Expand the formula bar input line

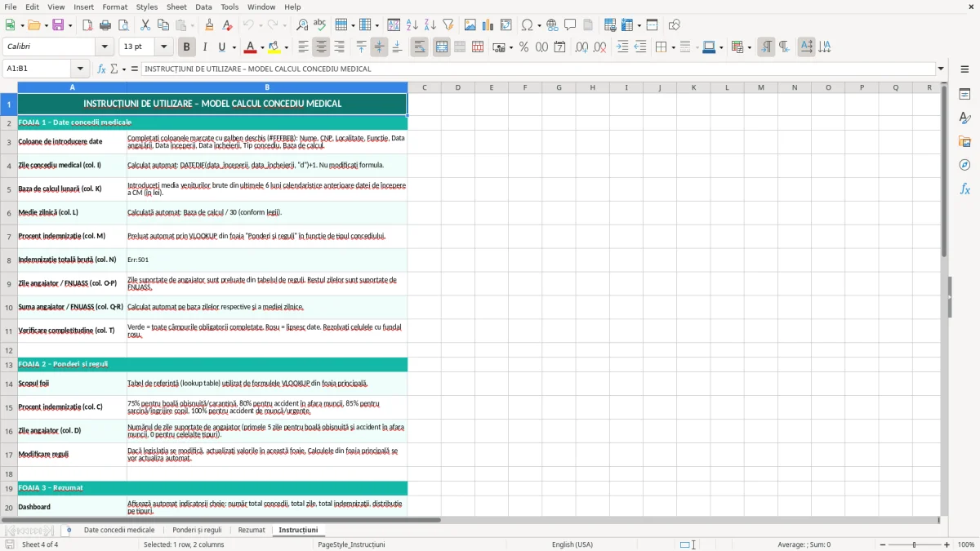pyautogui.click(x=941, y=69)
